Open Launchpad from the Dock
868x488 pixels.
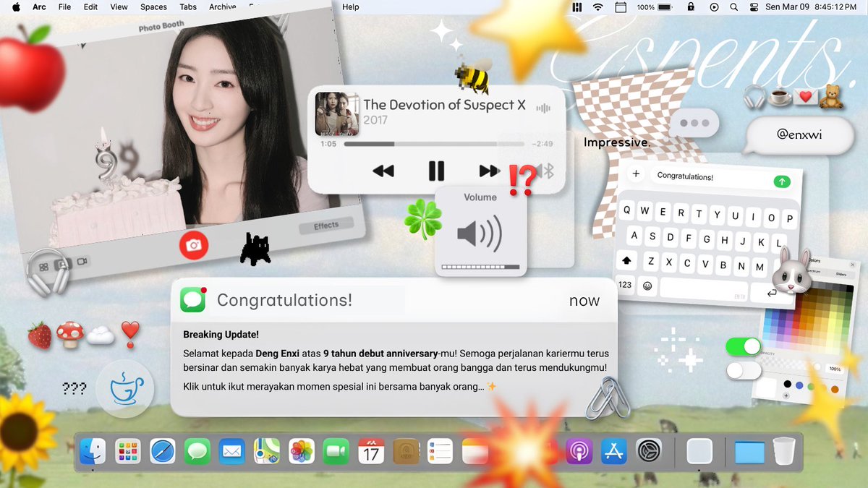coord(127,452)
